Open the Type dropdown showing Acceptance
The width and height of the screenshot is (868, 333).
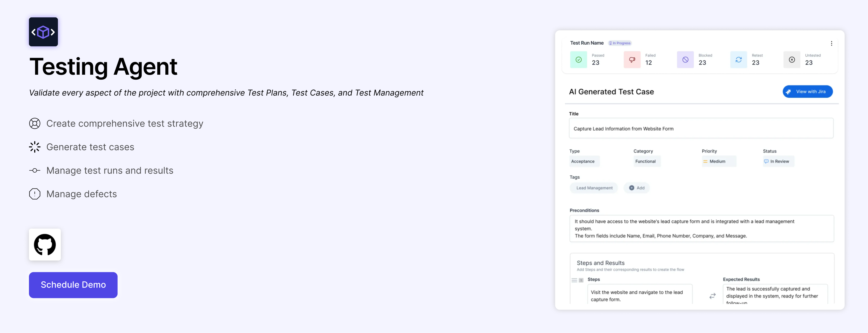coord(584,162)
